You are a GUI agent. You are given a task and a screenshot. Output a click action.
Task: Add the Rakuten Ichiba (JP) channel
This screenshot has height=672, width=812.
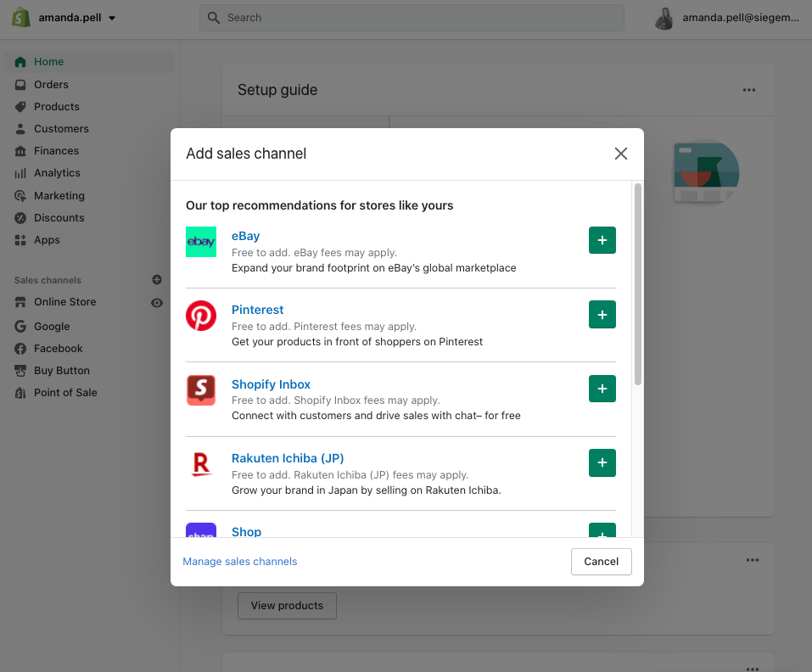(x=602, y=462)
